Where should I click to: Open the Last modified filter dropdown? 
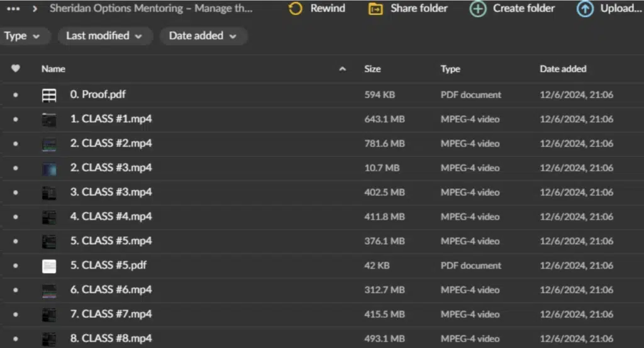pos(105,36)
